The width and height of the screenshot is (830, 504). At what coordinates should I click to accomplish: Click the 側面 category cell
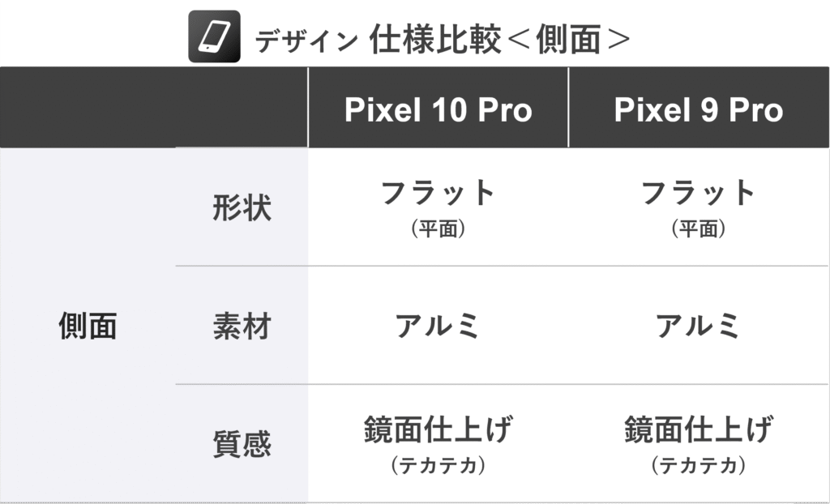88,326
